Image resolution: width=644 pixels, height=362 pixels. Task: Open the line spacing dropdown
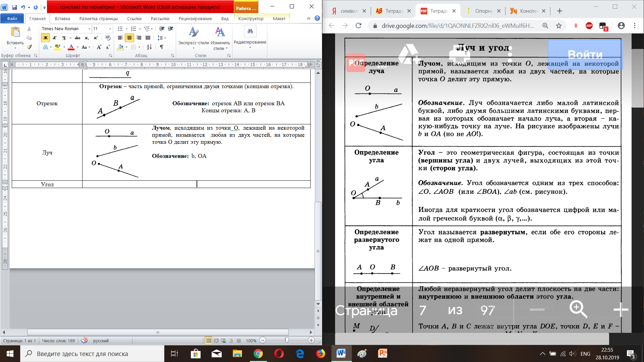coord(162,38)
